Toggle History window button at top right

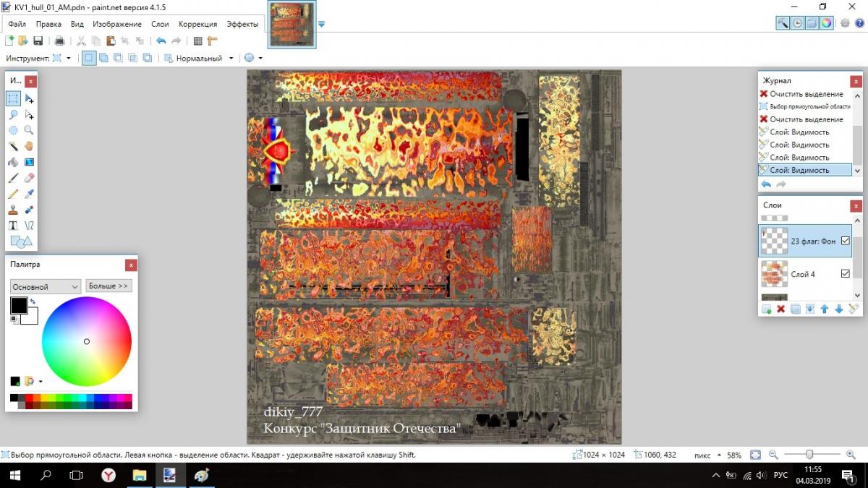pos(797,23)
